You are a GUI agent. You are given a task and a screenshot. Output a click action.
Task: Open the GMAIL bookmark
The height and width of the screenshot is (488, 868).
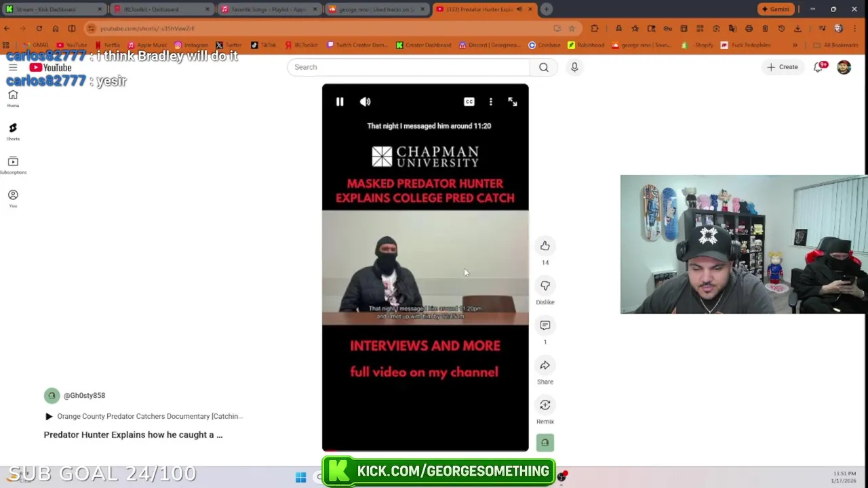point(36,45)
